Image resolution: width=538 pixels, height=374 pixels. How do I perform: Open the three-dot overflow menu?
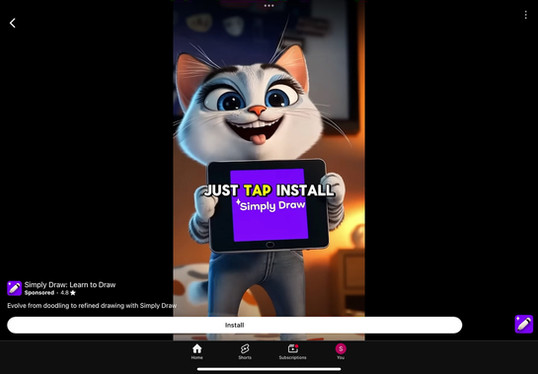[526, 15]
